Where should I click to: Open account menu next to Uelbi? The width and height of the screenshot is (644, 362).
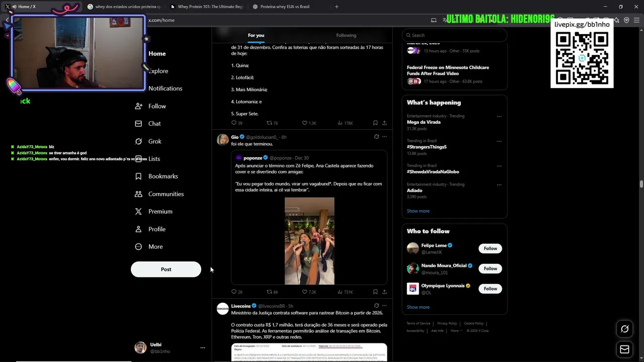203,348
